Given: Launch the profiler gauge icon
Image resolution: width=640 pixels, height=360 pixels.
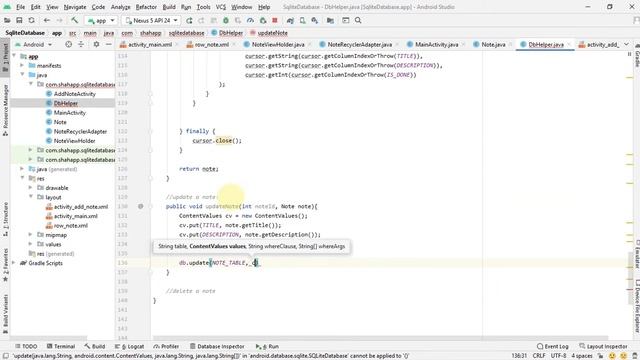Looking at the screenshot, I should pyautogui.click(x=250, y=20).
